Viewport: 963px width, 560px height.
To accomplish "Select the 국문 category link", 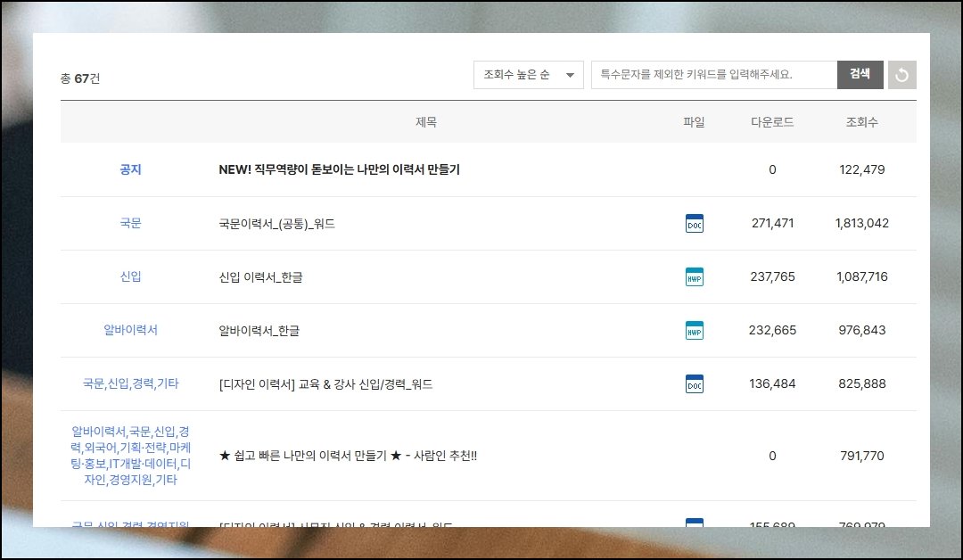I will (130, 223).
